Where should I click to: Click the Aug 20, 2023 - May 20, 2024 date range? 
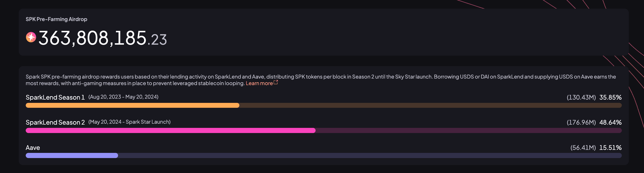(x=123, y=97)
